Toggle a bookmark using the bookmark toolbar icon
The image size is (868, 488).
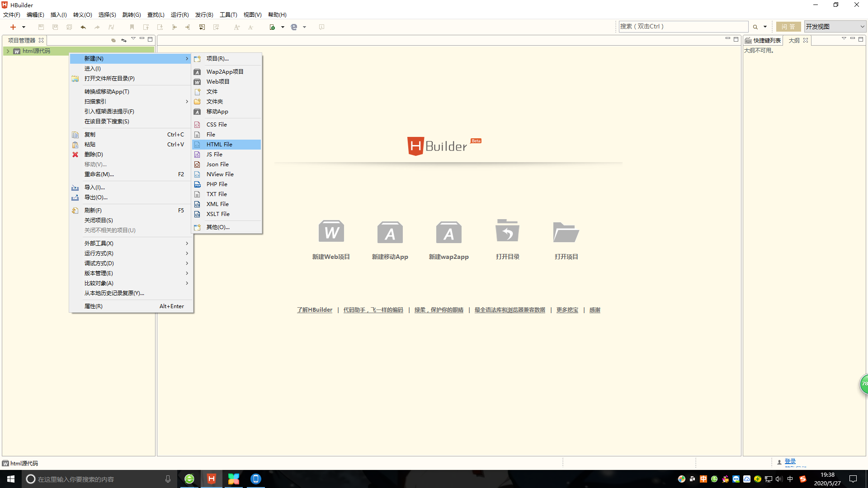click(x=132, y=27)
